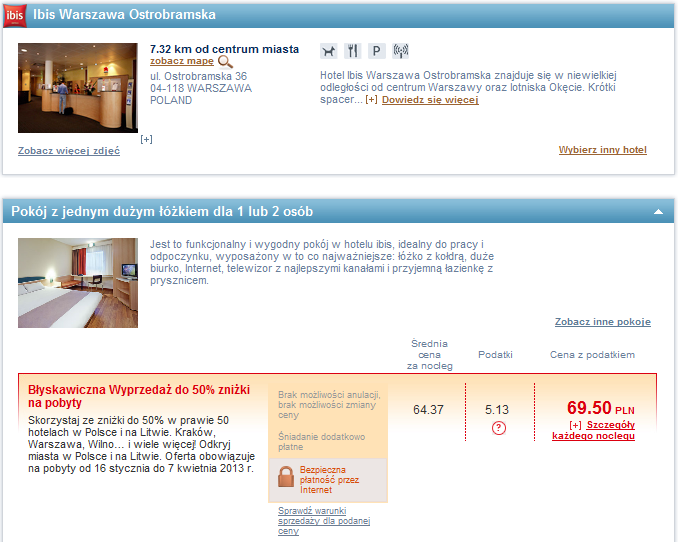Click the parking P amenity icon
The height and width of the screenshot is (542, 679).
[377, 51]
